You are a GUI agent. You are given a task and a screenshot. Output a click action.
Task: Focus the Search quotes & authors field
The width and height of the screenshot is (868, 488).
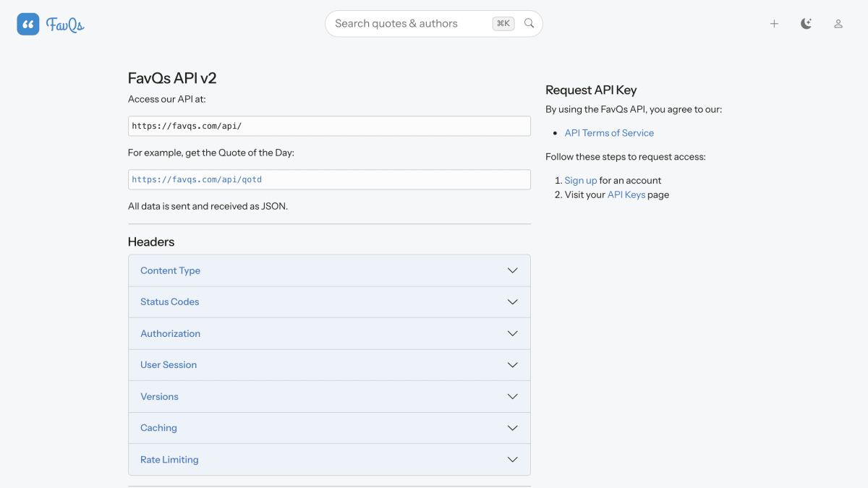[x=434, y=24]
